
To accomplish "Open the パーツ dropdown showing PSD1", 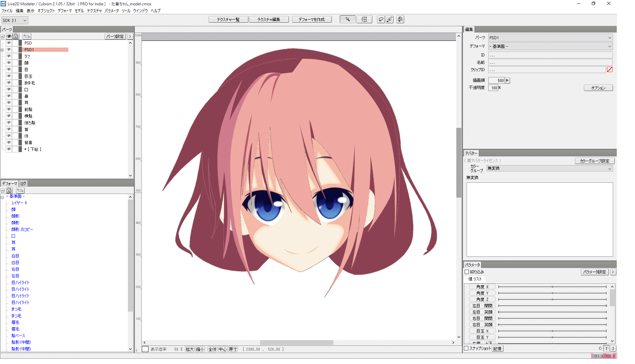I will point(550,38).
